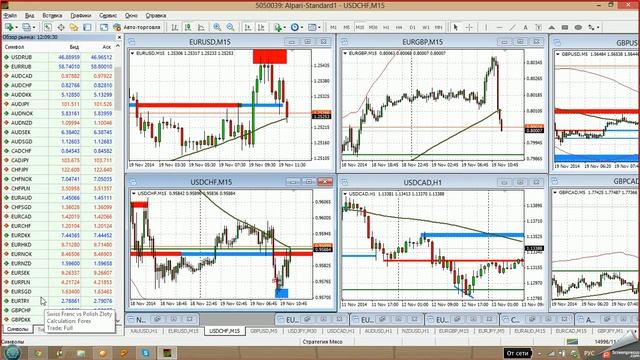The height and width of the screenshot is (360, 640).
Task: Select the Text 'A' drawing tool
Action: [525, 27]
